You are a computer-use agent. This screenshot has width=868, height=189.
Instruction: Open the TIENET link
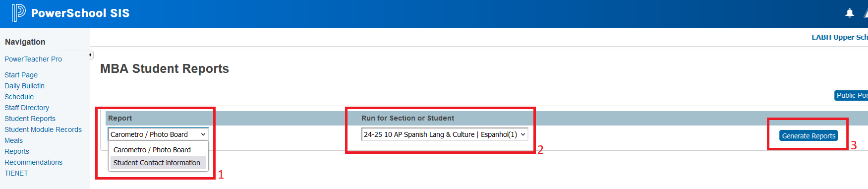tap(16, 173)
